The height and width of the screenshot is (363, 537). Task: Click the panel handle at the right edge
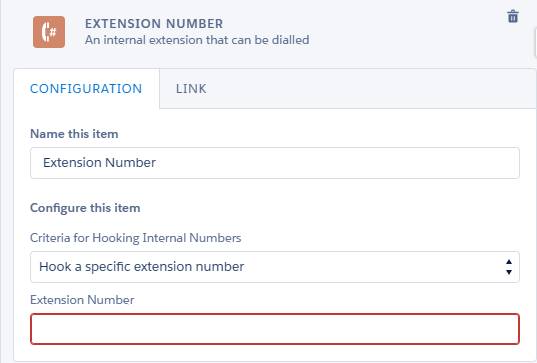coord(535,46)
